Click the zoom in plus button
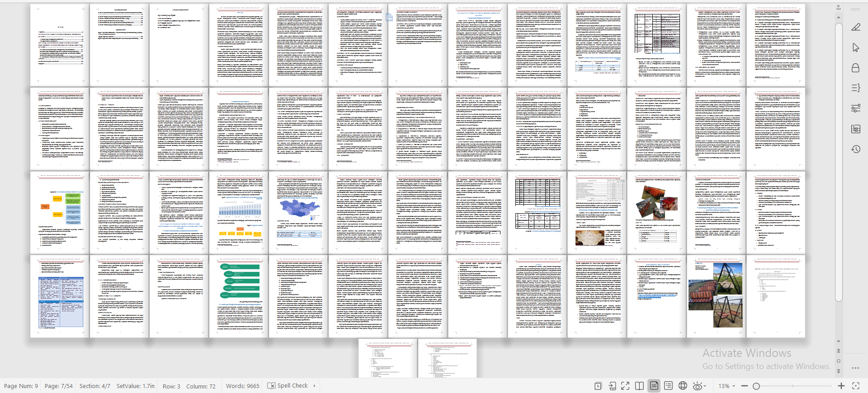The image size is (868, 393). point(841,386)
